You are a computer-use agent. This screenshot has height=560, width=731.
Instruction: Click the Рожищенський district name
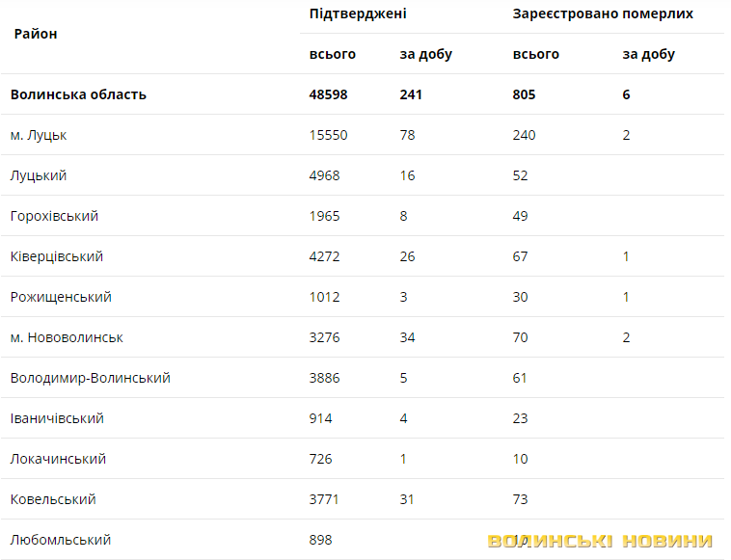(x=61, y=297)
